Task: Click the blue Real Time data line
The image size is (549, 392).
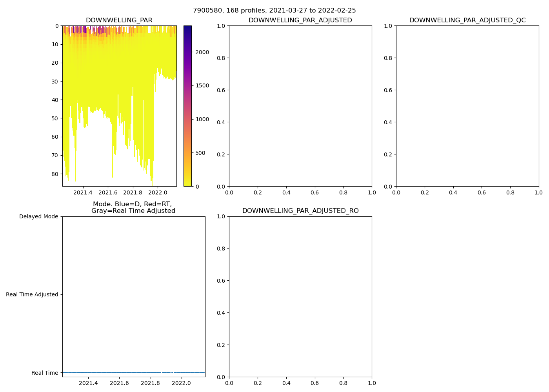Action: coord(133,372)
